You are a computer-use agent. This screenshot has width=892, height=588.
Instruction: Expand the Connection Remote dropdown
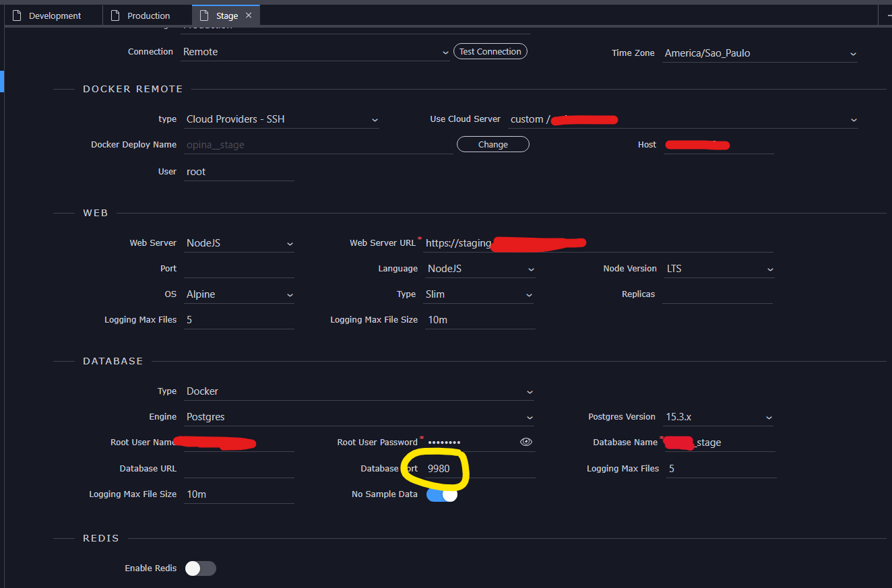(315, 52)
